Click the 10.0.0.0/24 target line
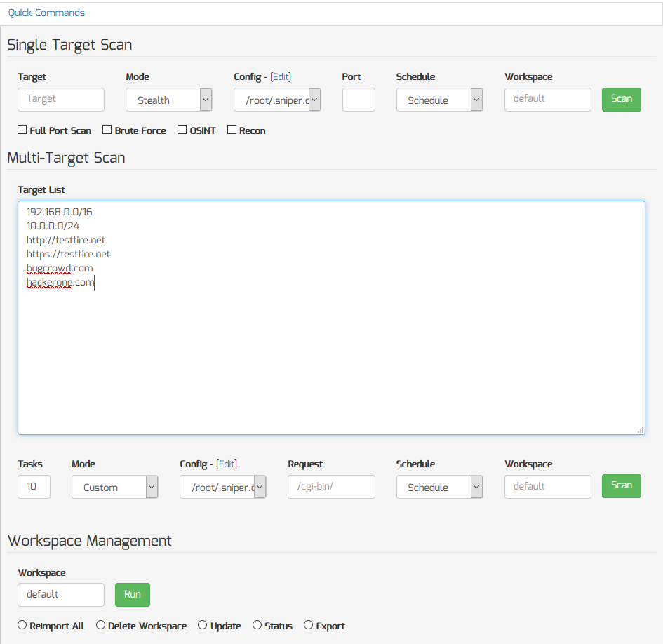 click(x=53, y=226)
